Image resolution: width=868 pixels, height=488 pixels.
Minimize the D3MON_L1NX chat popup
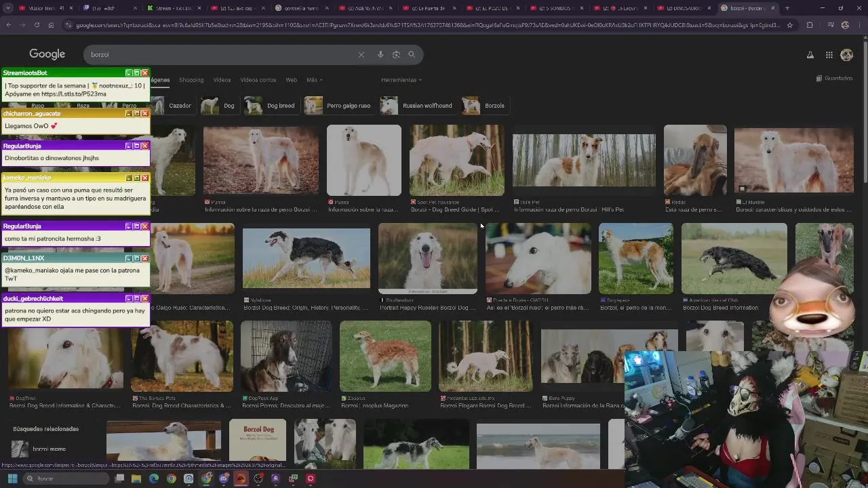(x=128, y=258)
